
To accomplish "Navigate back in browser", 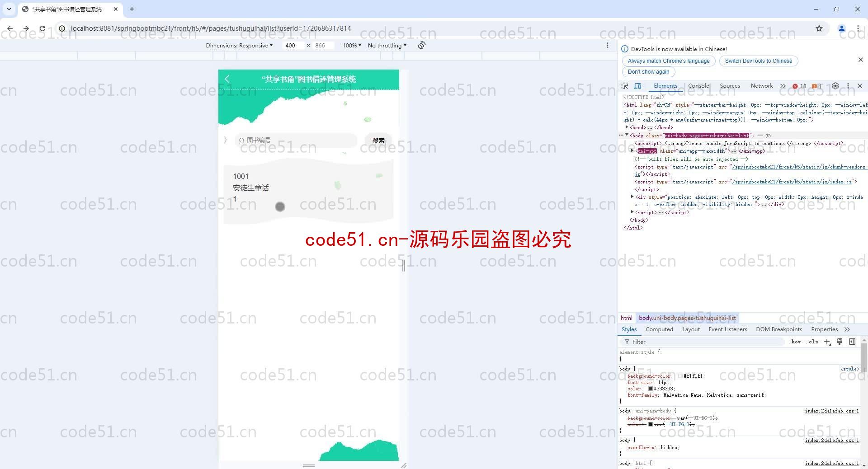I will coord(10,28).
